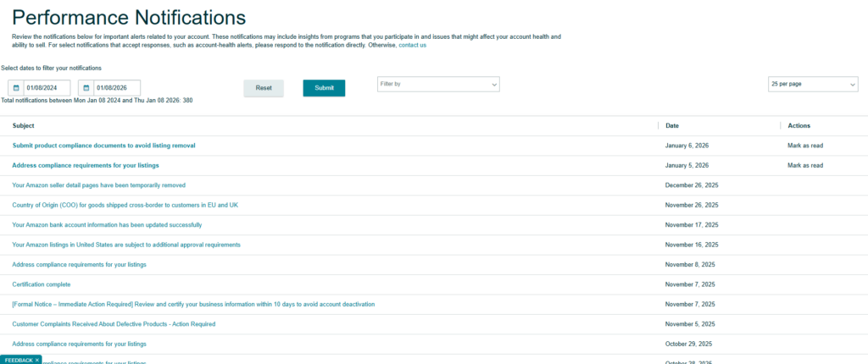
Task: Mark the January 5 notification as read
Action: tap(804, 165)
